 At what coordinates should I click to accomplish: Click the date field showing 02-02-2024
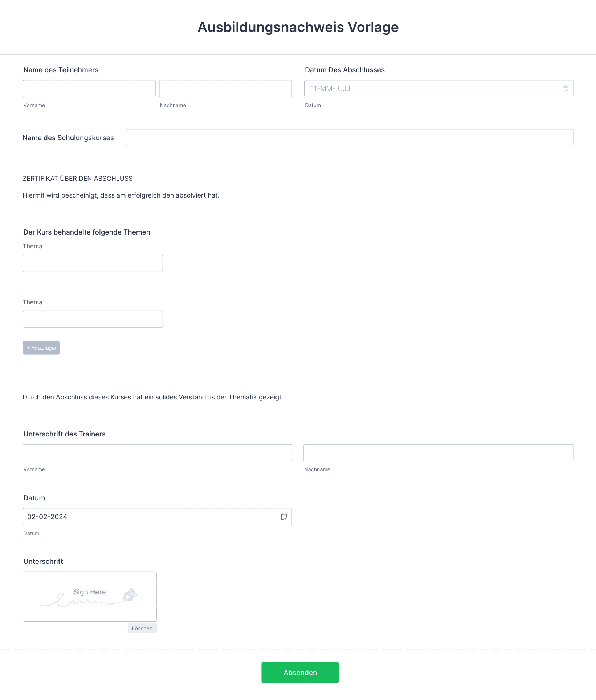(x=157, y=517)
